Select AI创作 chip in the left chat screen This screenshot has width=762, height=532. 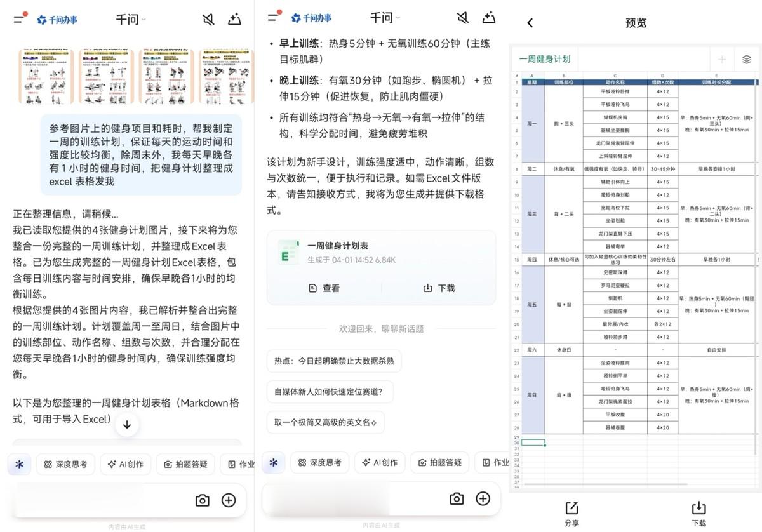click(126, 464)
